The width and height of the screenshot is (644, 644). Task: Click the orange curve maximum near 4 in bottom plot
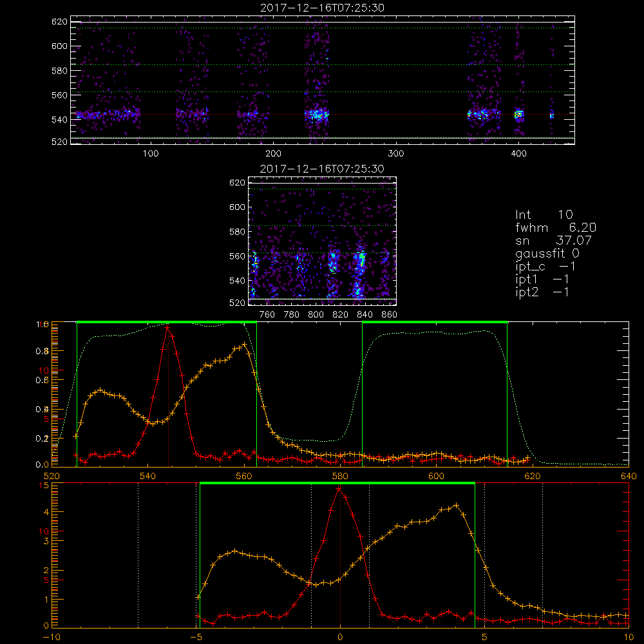click(456, 505)
